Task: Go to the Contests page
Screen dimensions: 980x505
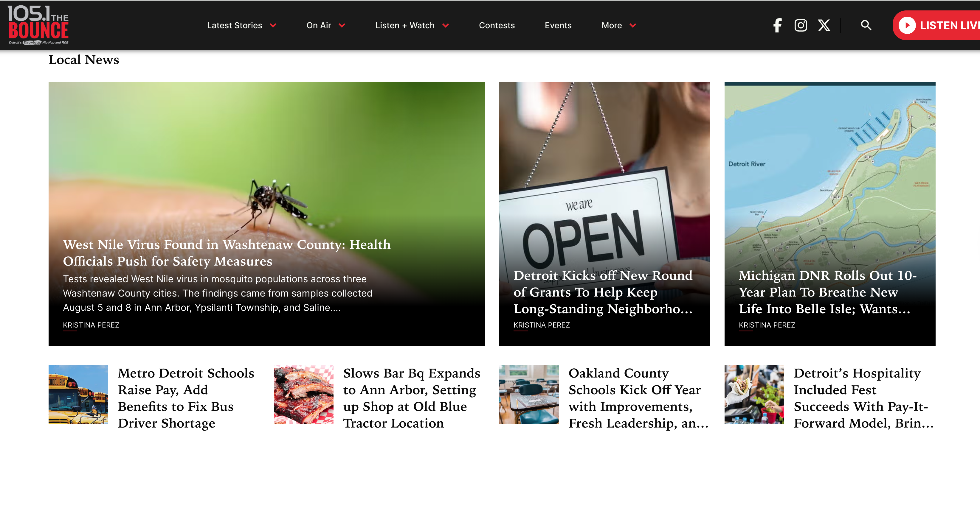Action: (497, 26)
